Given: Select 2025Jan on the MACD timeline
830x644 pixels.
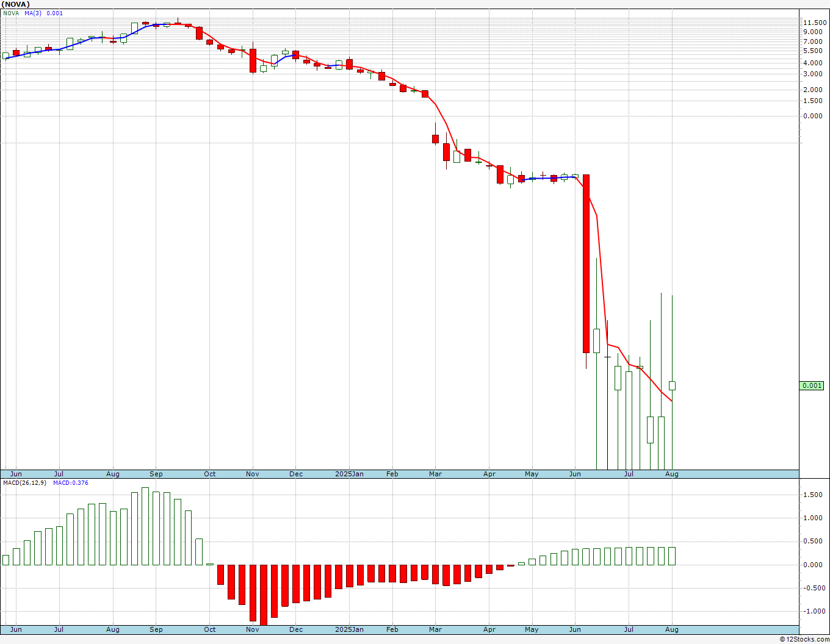Looking at the screenshot, I should (350, 629).
